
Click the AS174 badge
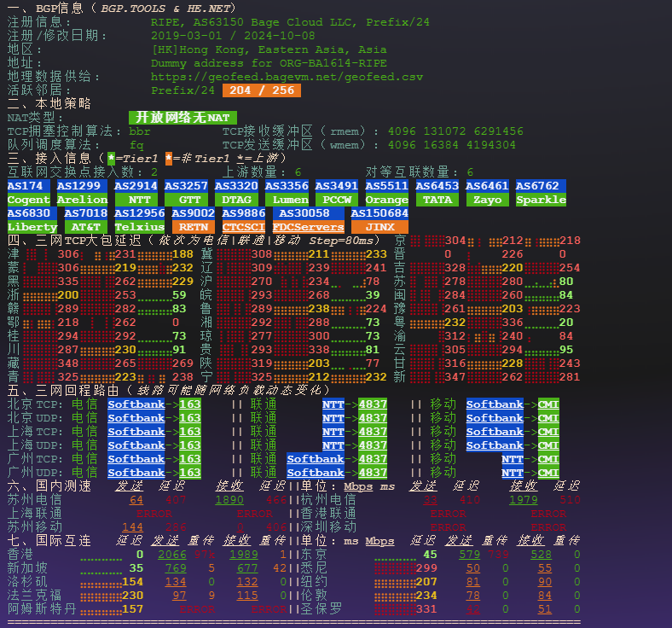pos(24,186)
